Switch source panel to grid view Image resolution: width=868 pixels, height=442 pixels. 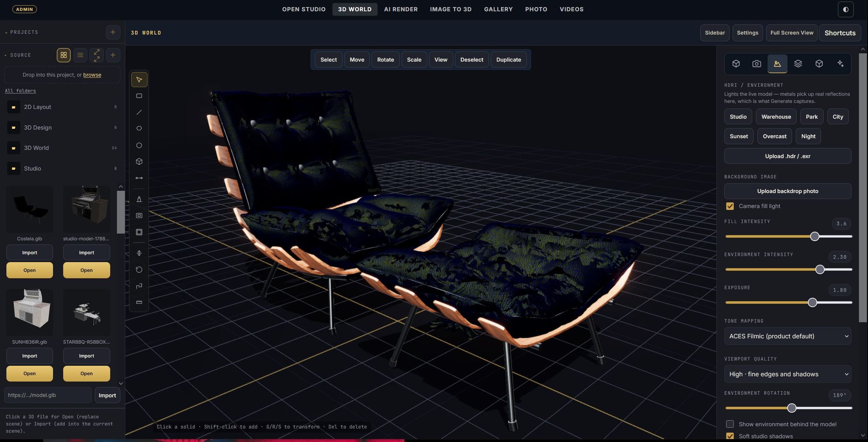point(64,55)
